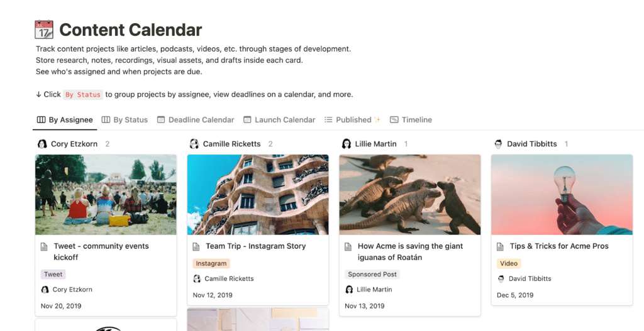Click the page icon beside Team Trip
The height and width of the screenshot is (331, 644).
tap(196, 246)
